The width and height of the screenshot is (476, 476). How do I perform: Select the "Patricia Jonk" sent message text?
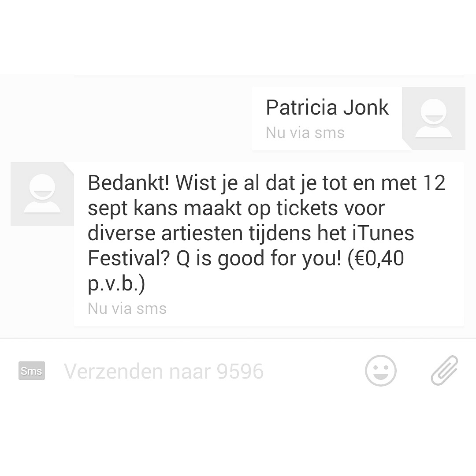[x=327, y=108]
